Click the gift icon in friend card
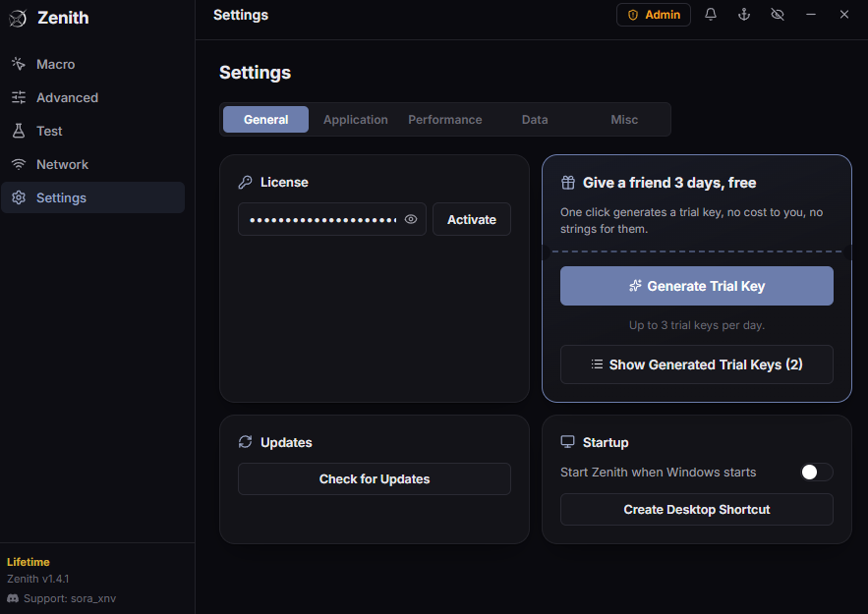 568,183
